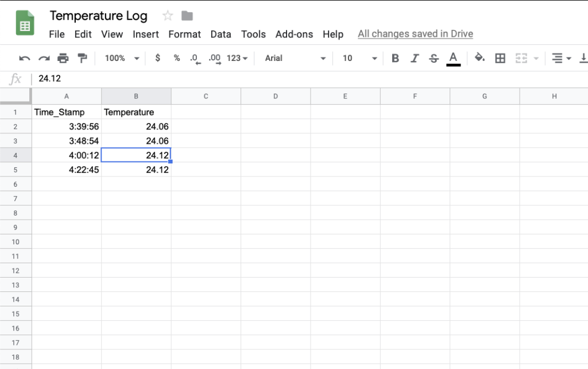
Task: Open the text color picker
Action: click(x=454, y=59)
